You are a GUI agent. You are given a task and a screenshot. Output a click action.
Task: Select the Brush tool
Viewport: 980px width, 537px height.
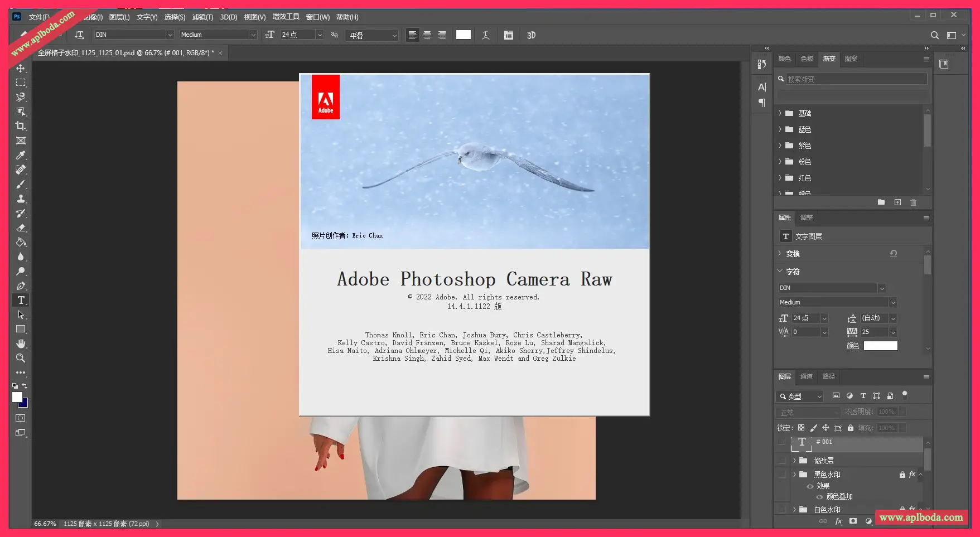[21, 184]
